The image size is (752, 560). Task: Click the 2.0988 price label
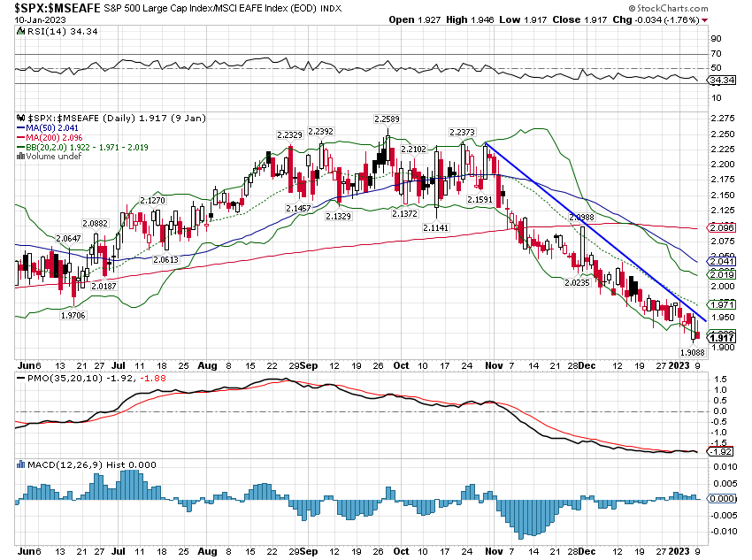click(x=581, y=218)
